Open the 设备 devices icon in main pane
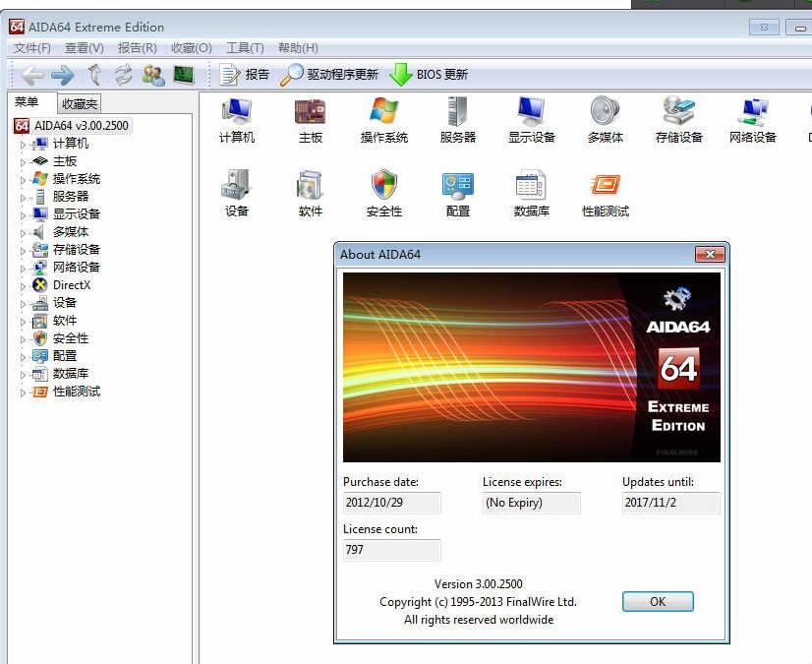The image size is (812, 664). coord(237,194)
